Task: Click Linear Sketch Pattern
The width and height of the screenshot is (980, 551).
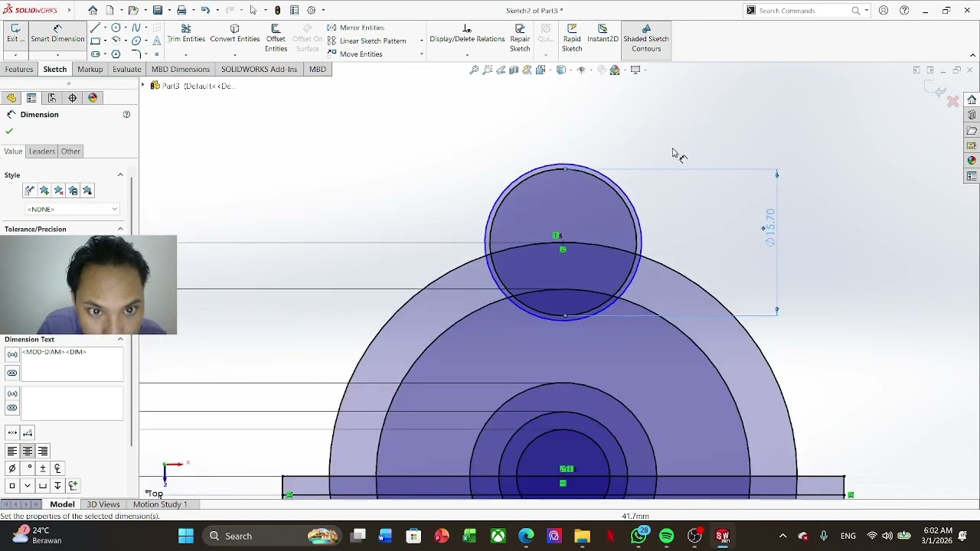Action: pyautogui.click(x=367, y=41)
